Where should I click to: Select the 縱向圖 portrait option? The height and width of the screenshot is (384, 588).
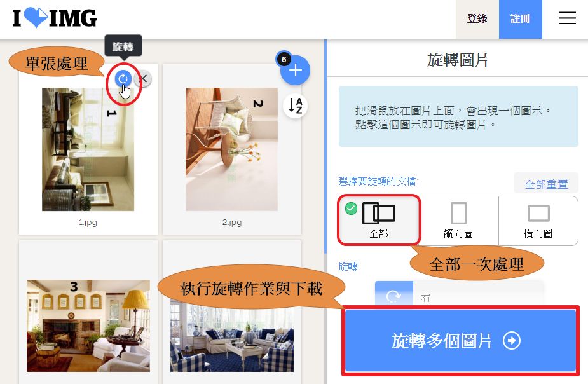pyautogui.click(x=458, y=221)
